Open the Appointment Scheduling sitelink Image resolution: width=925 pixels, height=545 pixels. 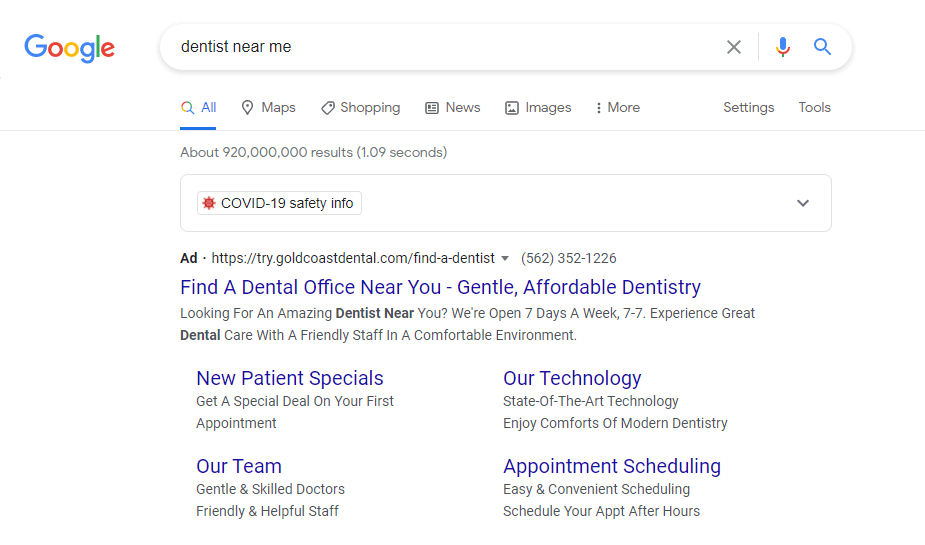pos(612,466)
